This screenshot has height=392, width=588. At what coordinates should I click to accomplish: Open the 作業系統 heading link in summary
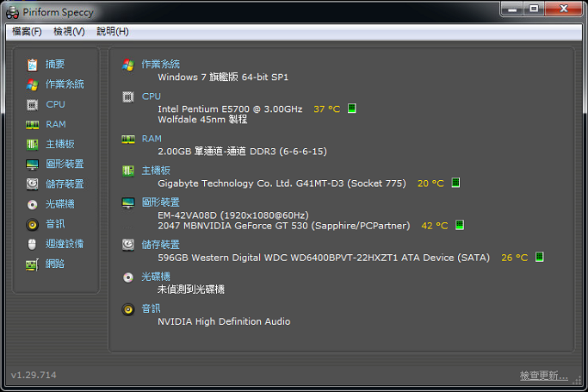coord(160,64)
